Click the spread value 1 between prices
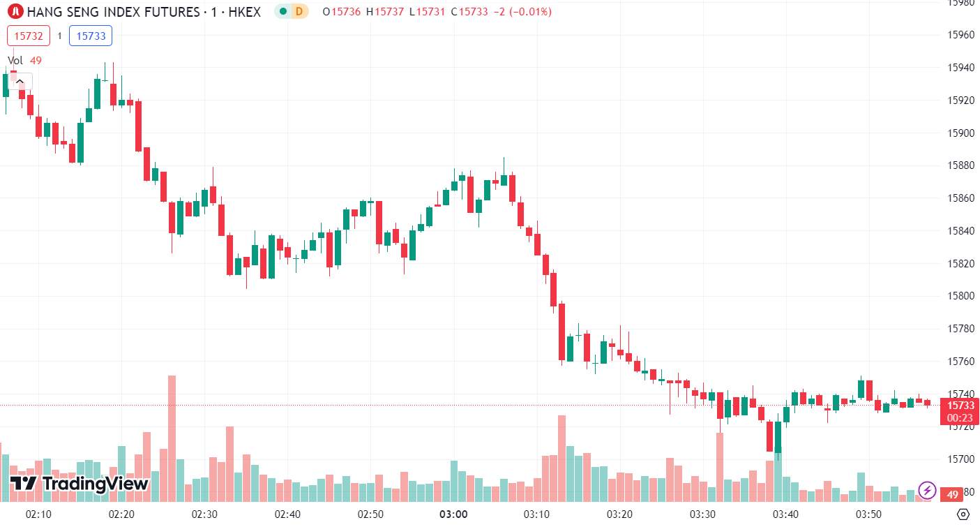980x527 pixels. point(60,36)
